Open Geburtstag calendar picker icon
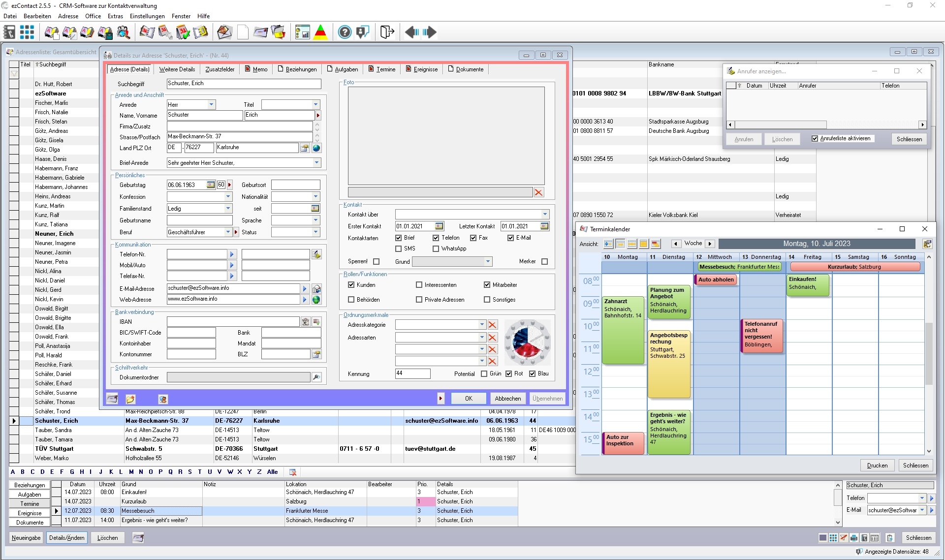945x560 pixels. click(211, 185)
